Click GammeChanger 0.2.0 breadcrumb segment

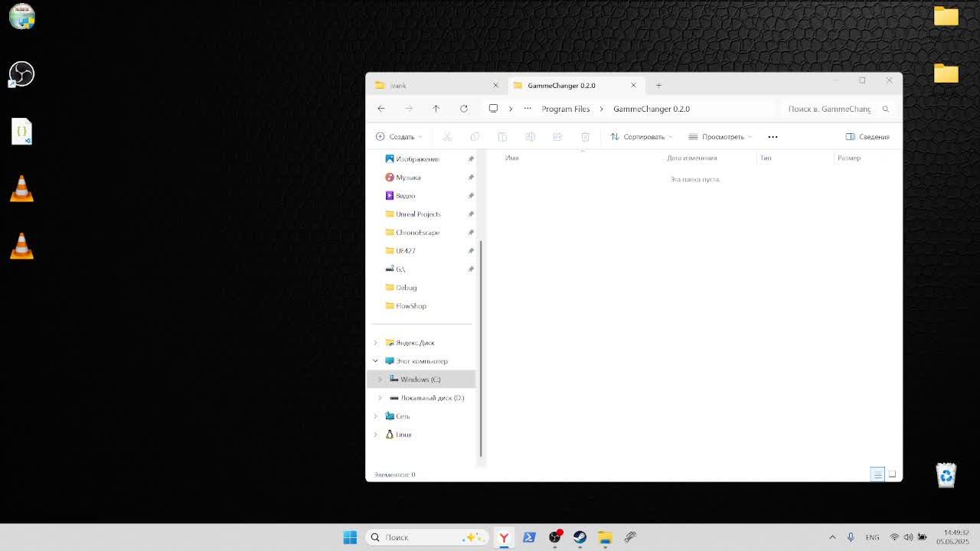(x=652, y=109)
